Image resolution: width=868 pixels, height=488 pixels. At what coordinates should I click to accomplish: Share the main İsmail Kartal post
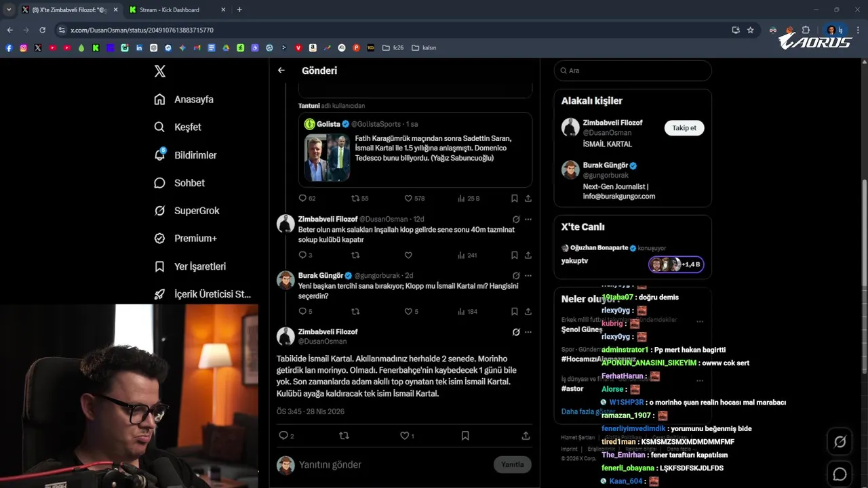tap(526, 436)
